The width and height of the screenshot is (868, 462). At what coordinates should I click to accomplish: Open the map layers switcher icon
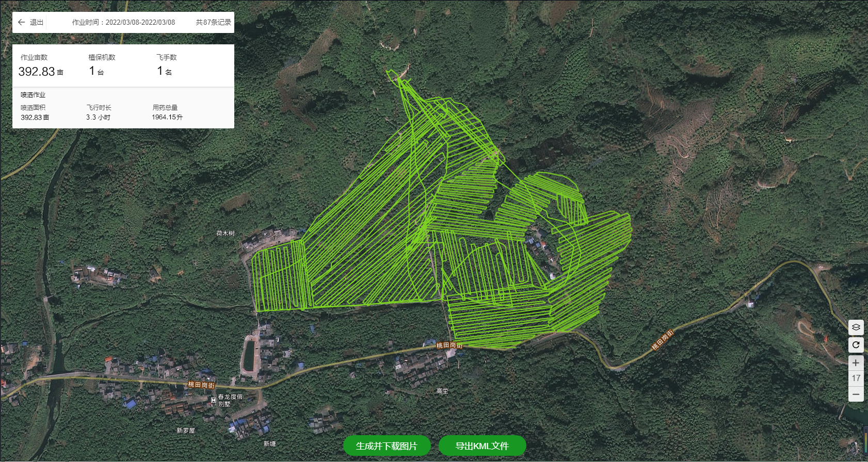coord(856,327)
